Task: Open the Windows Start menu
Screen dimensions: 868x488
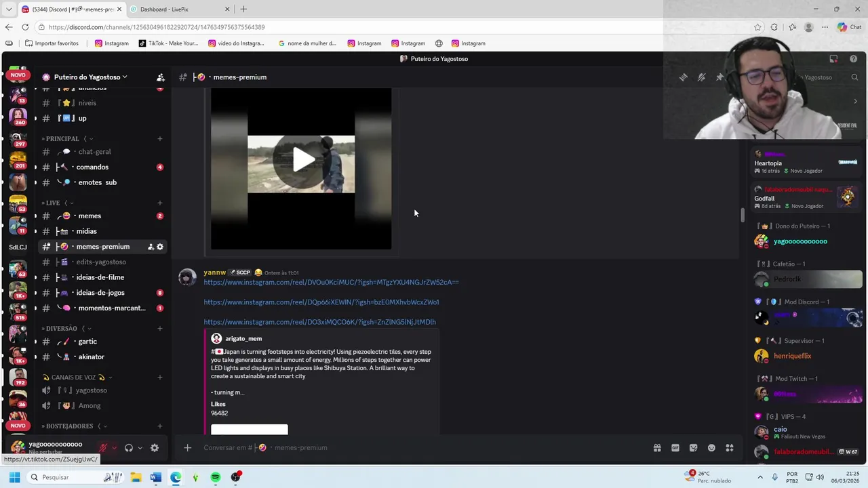Action: coord(14,477)
